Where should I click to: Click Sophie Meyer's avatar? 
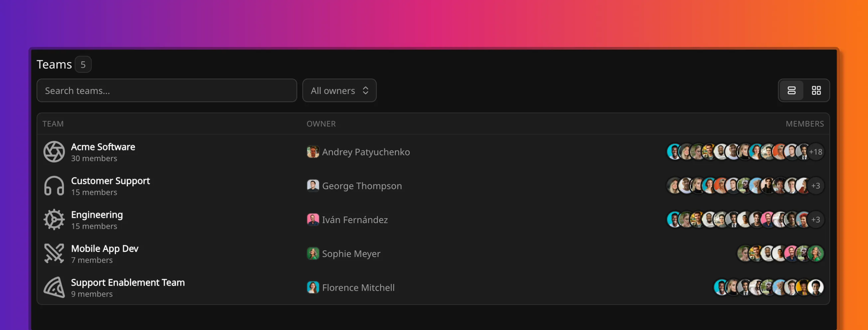313,253
